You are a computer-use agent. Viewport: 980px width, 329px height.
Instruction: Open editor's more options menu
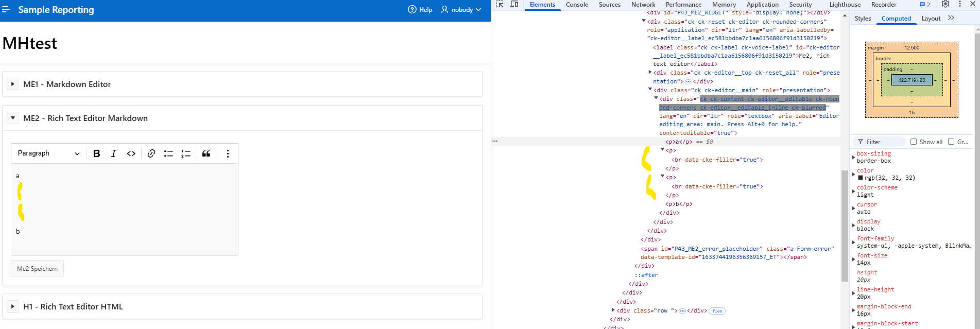pos(228,153)
